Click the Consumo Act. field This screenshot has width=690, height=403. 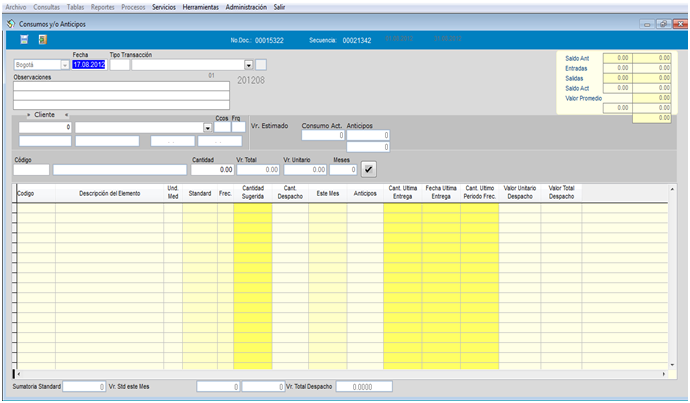[x=323, y=135]
